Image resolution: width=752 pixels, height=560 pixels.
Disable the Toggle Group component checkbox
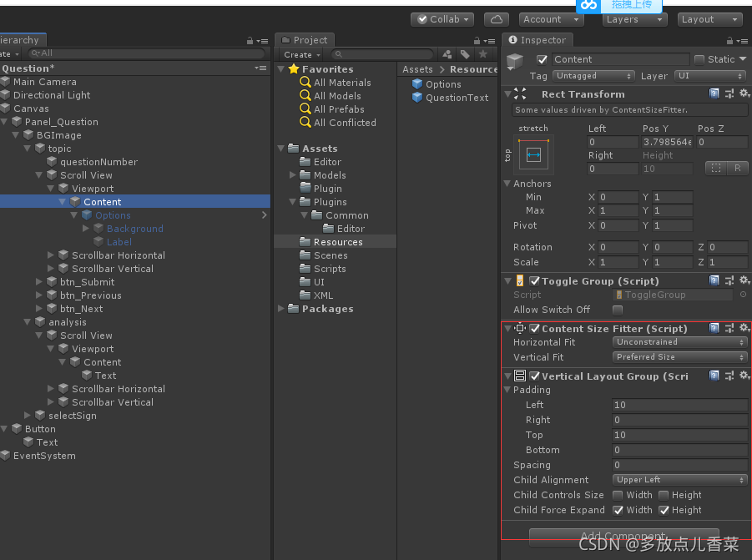[534, 281]
